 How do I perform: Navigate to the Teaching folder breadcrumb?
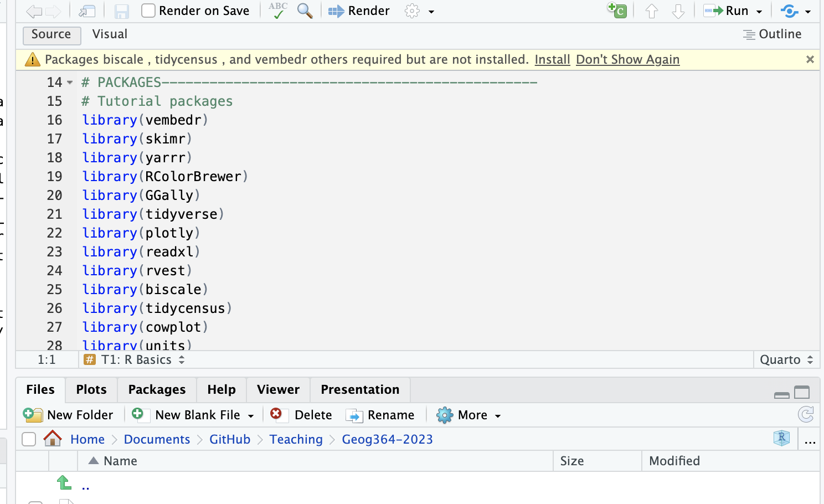pyautogui.click(x=296, y=439)
